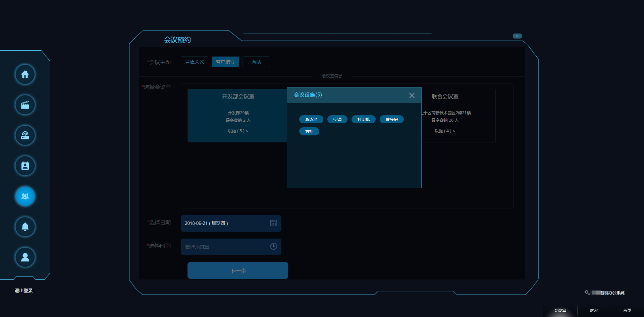Click the clapperboard icon in the sidebar
Screen dimensions: 644x317
25,105
